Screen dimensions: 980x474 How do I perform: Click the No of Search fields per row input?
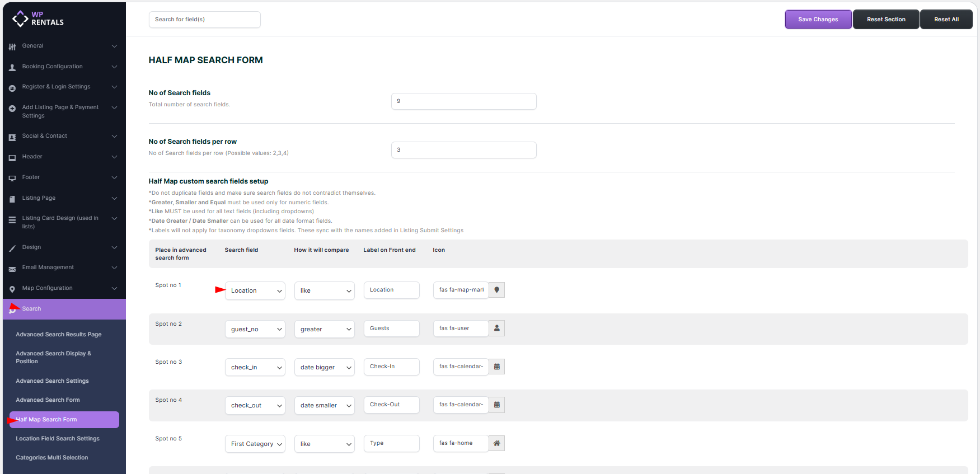[x=463, y=150]
